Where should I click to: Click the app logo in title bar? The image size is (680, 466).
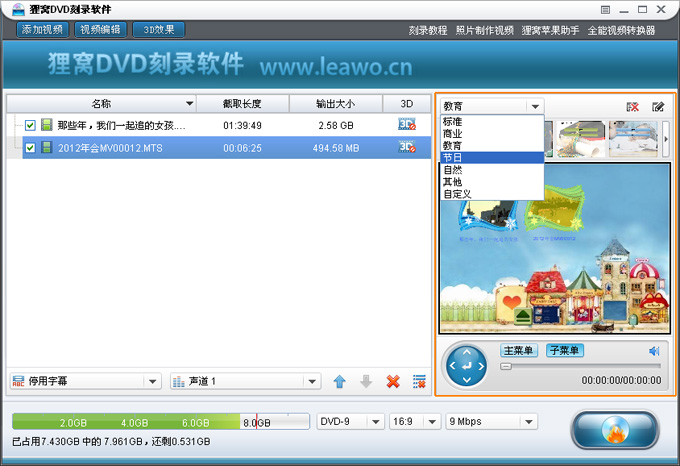17,9
